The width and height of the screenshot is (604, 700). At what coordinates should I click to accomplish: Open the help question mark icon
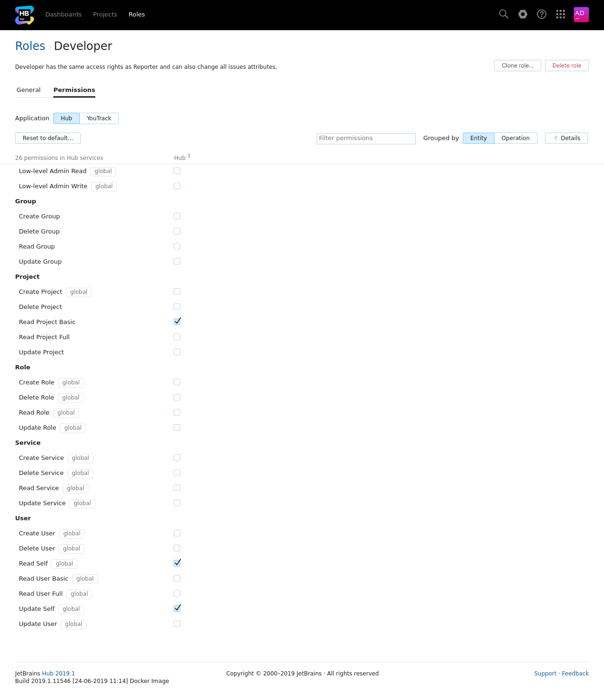click(542, 14)
